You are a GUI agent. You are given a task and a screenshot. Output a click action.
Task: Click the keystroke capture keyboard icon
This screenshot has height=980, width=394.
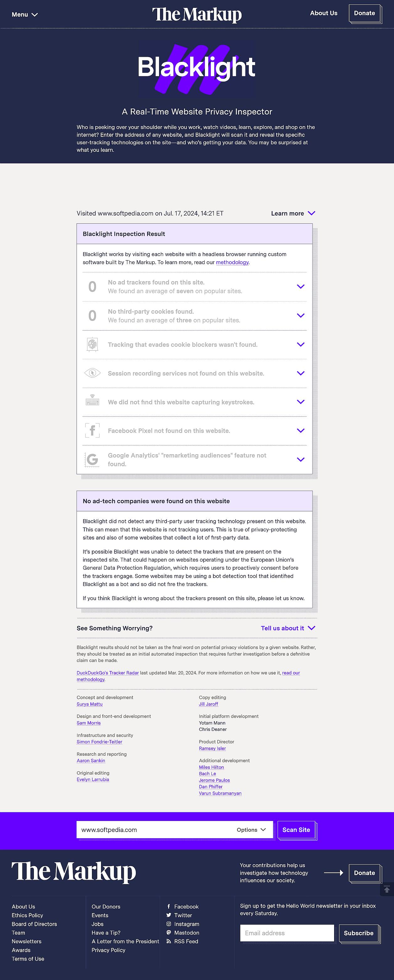(x=92, y=402)
